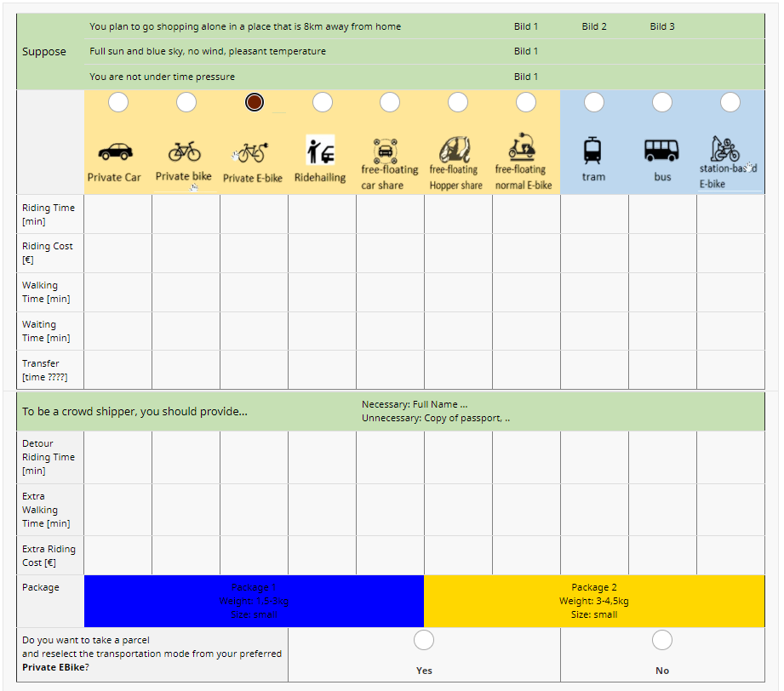Click the free-floating Hopper share icon
Image resolution: width=784 pixels, height=691 pixels.
(x=455, y=150)
